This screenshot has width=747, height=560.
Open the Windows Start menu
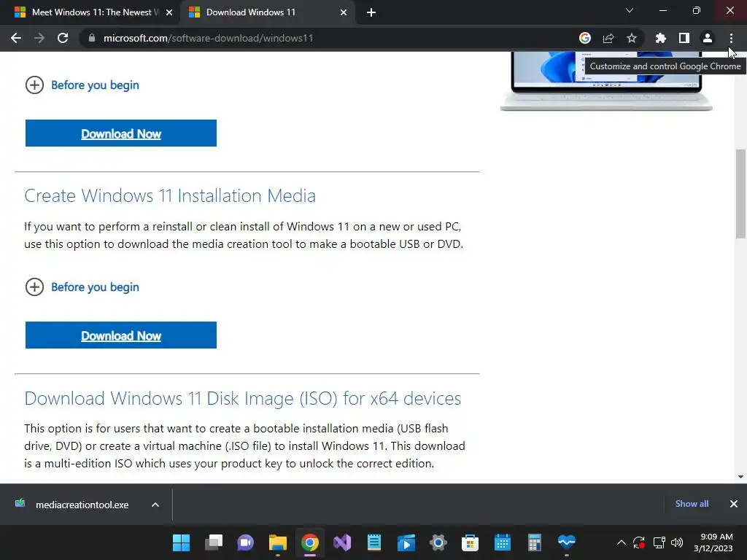coord(181,542)
